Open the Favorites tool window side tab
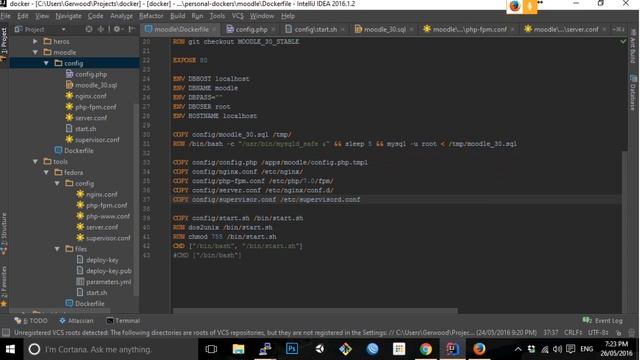 click(4, 286)
